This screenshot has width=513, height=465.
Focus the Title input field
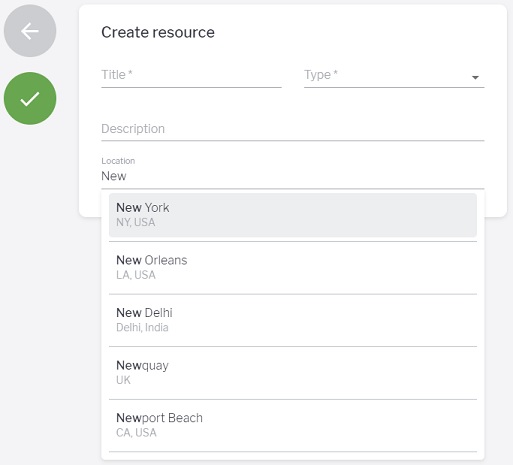point(191,76)
